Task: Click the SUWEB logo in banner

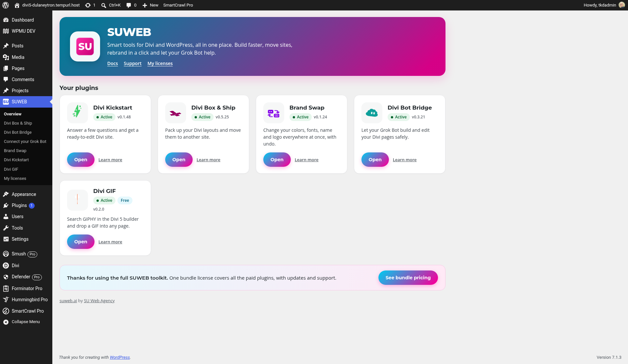Action: click(x=85, y=46)
